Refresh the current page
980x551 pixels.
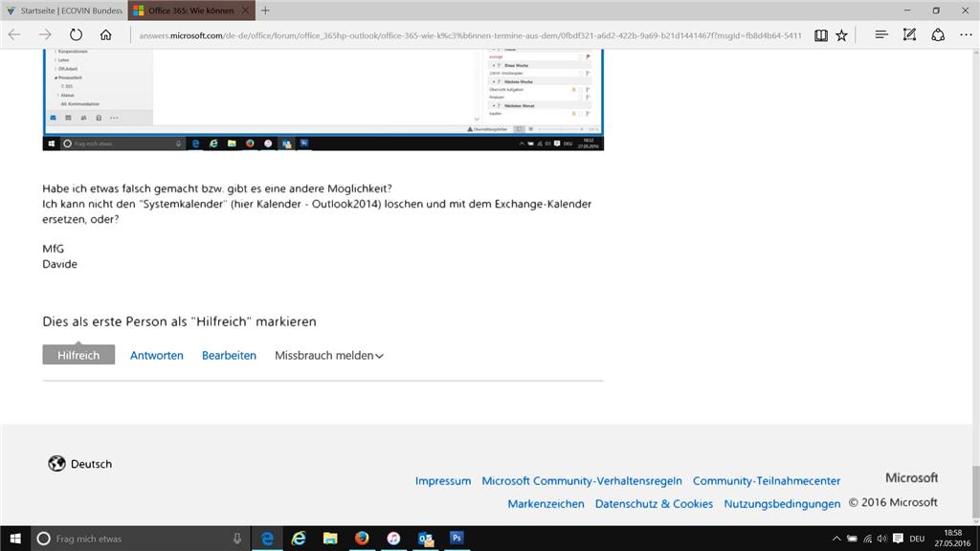pos(76,35)
